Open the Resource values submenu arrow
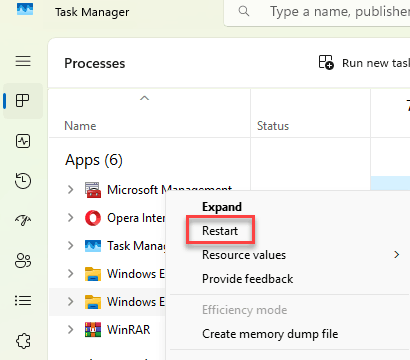This screenshot has width=410, height=360. tap(397, 255)
